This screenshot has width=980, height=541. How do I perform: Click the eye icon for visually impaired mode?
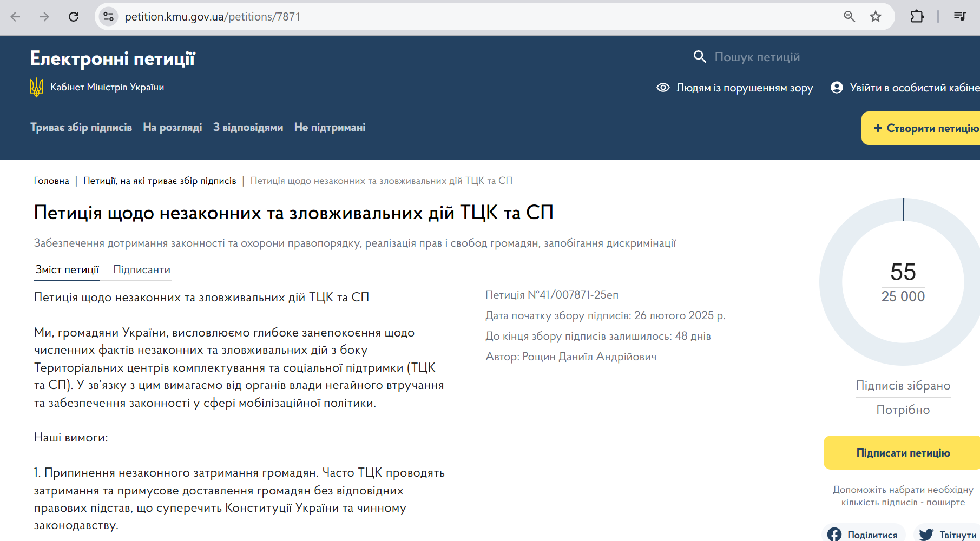click(x=663, y=88)
